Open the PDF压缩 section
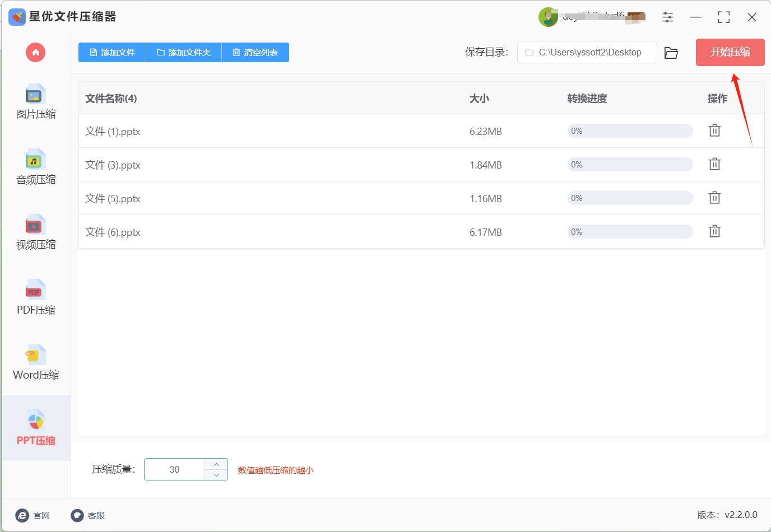This screenshot has height=532, width=771. [36, 298]
